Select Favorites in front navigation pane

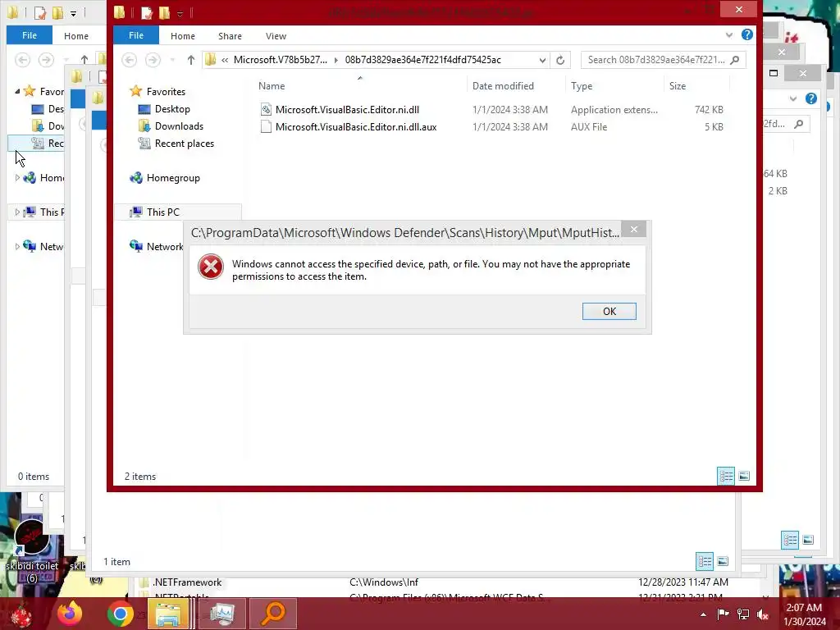[166, 92]
